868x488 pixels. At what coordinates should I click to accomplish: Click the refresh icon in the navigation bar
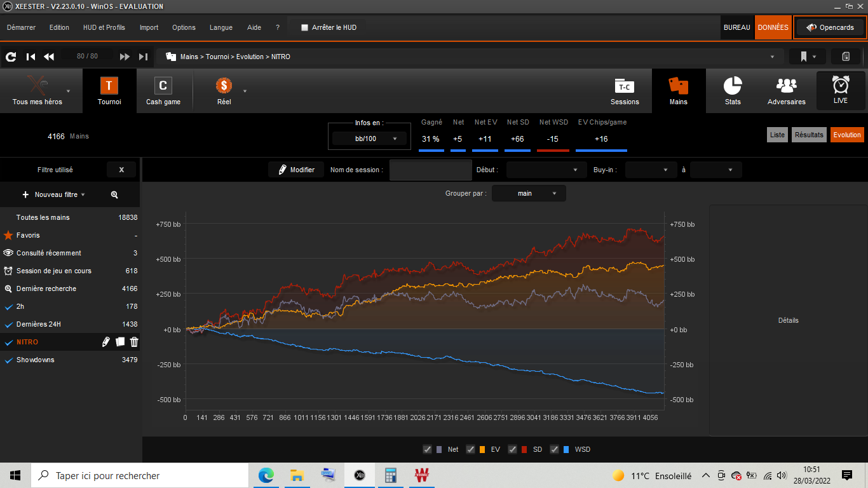11,57
